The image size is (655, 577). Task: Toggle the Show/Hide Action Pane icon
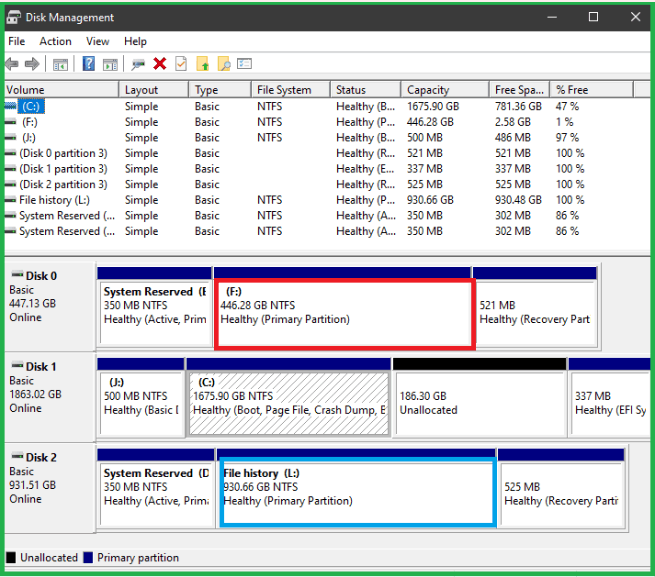110,64
